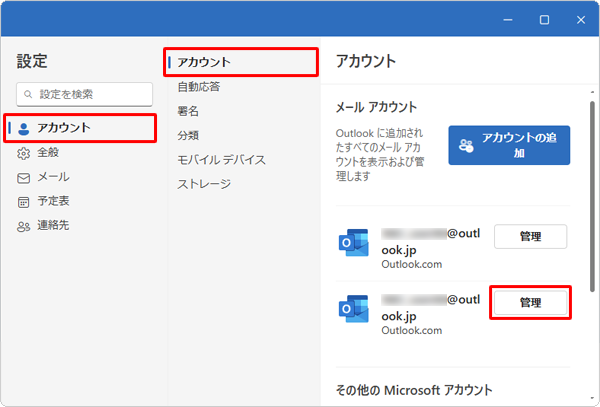Viewport: 600px width, 407px height.
Task: Click the メール アカウント heading text
Action: (x=376, y=107)
